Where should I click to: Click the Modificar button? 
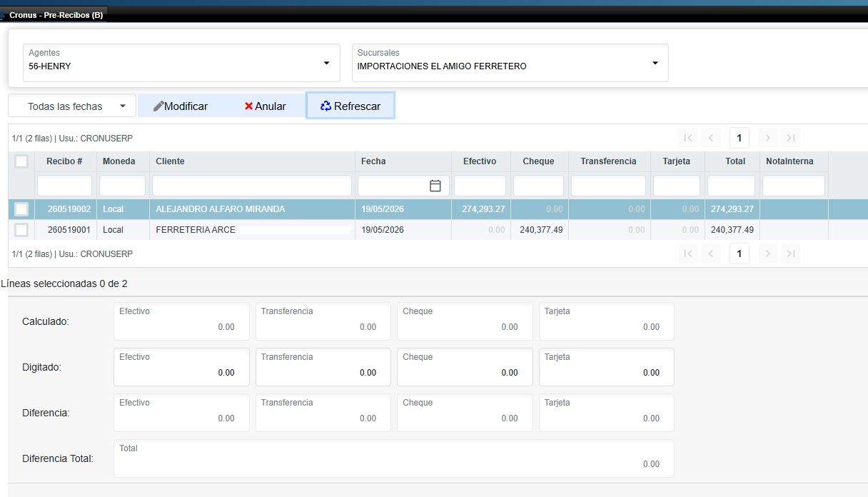(180, 106)
